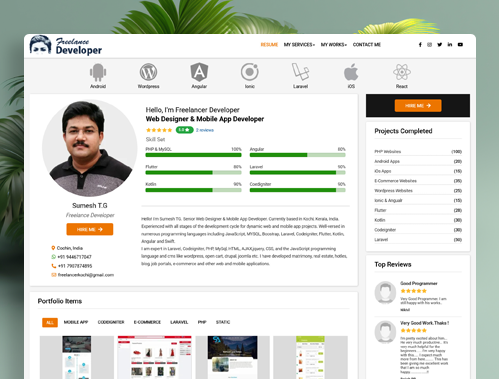The image size is (499, 379).
Task: Click the phone icon beside +91 7907874895
Action: point(53,266)
